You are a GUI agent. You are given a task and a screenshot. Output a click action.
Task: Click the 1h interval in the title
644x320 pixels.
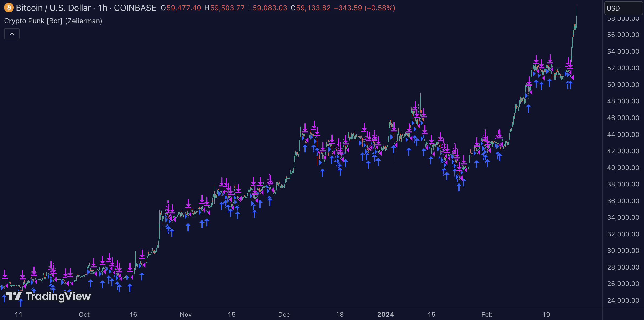tap(102, 8)
